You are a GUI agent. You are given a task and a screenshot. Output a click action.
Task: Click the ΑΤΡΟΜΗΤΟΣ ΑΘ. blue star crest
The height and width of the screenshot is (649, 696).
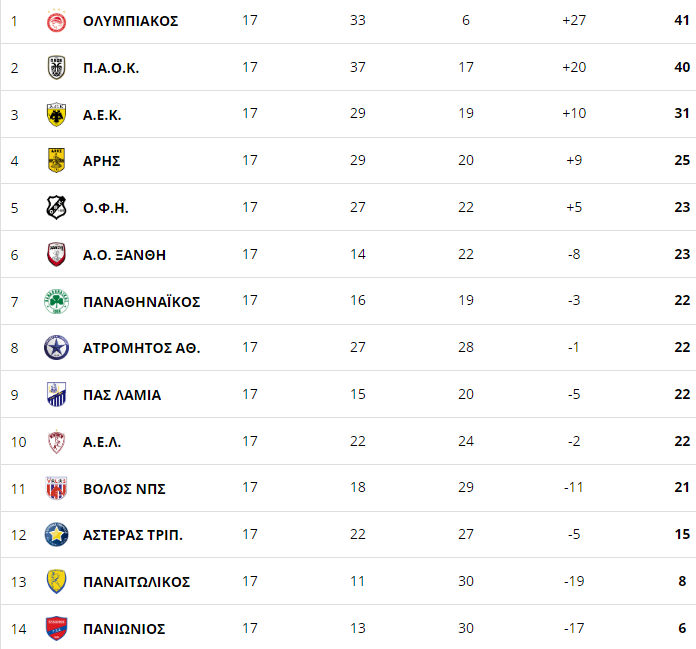56,348
